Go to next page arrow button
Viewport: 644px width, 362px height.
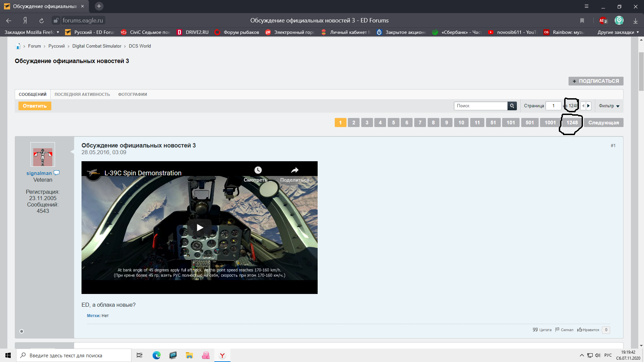tap(588, 106)
